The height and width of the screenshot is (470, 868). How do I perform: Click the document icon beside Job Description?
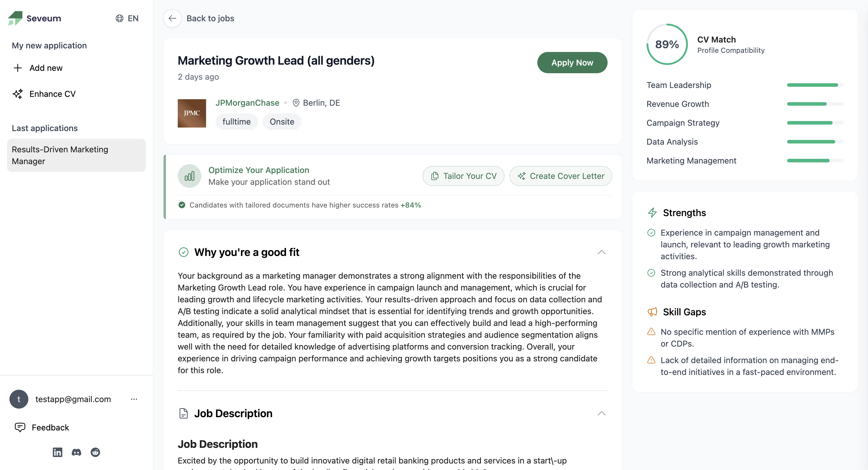(184, 413)
